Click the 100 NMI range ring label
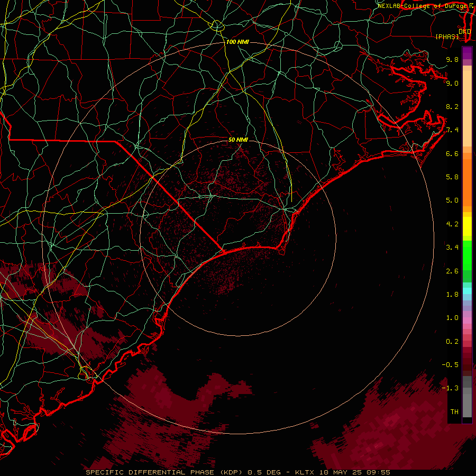Screen dimensions: 476x476 [x=237, y=42]
